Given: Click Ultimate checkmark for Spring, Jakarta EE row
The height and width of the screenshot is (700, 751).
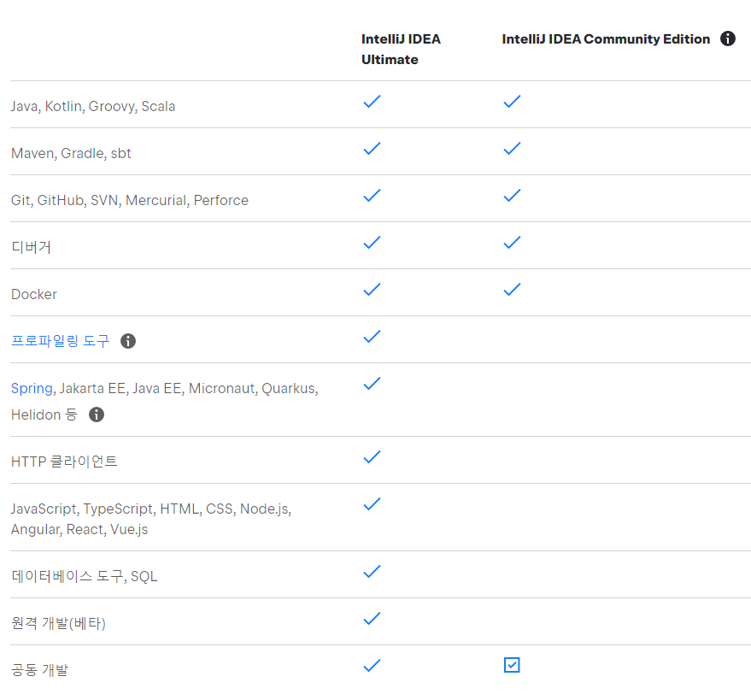Looking at the screenshot, I should point(373,383).
